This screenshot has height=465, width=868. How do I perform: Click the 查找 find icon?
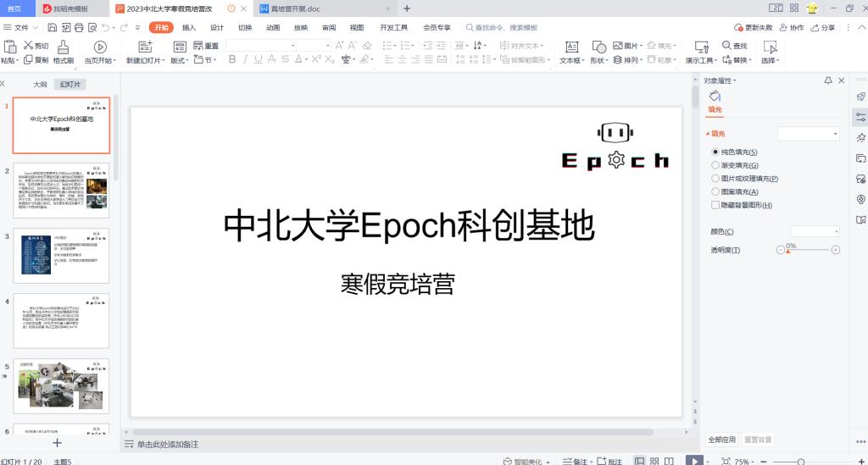[734, 46]
